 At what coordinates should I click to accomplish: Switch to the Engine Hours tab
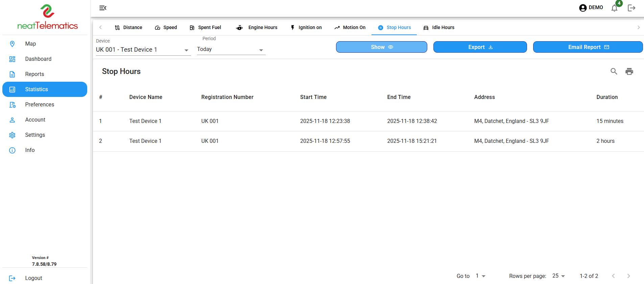(257, 28)
